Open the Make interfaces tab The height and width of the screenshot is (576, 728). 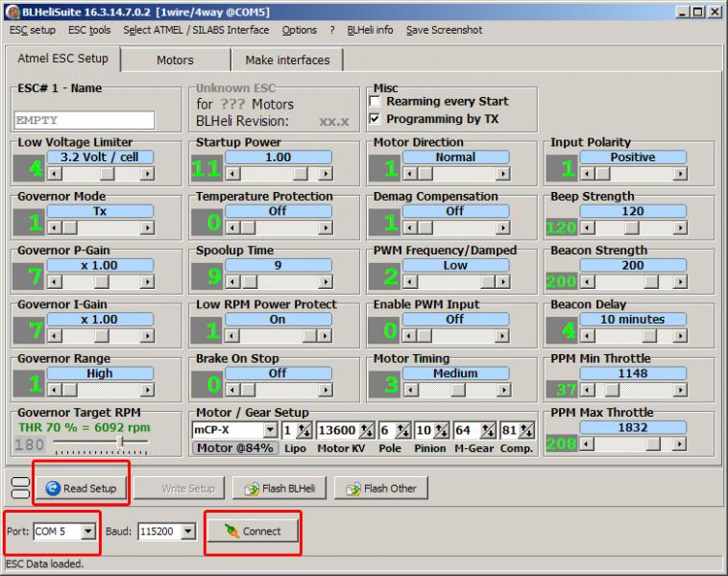point(287,60)
